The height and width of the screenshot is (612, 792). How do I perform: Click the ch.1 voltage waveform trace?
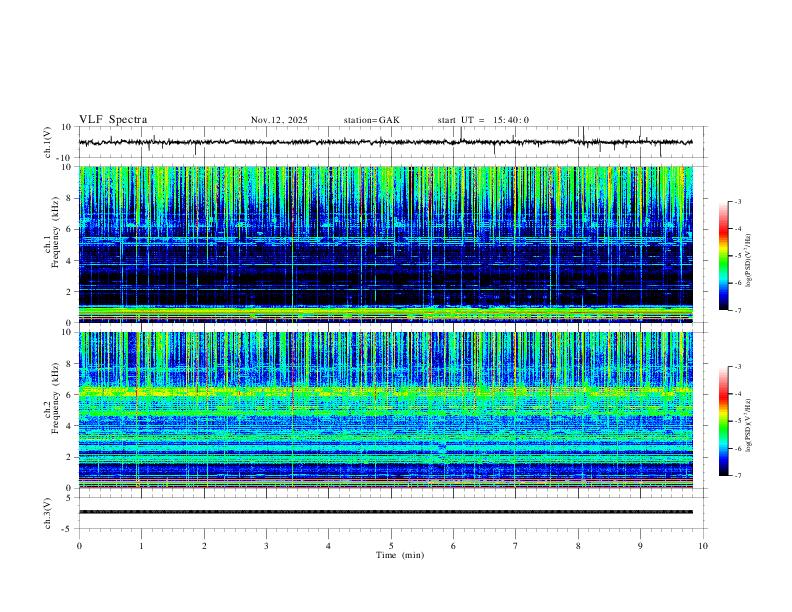pyautogui.click(x=385, y=142)
